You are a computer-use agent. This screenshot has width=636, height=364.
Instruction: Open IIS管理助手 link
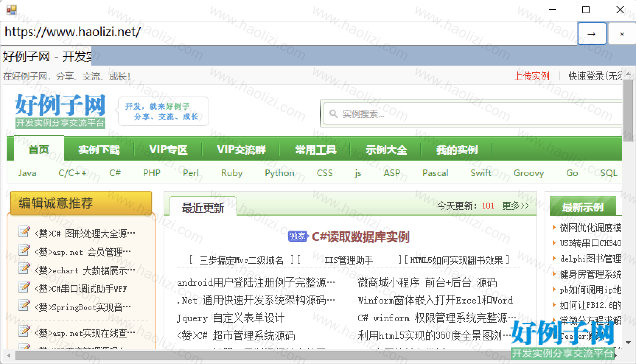(x=349, y=260)
